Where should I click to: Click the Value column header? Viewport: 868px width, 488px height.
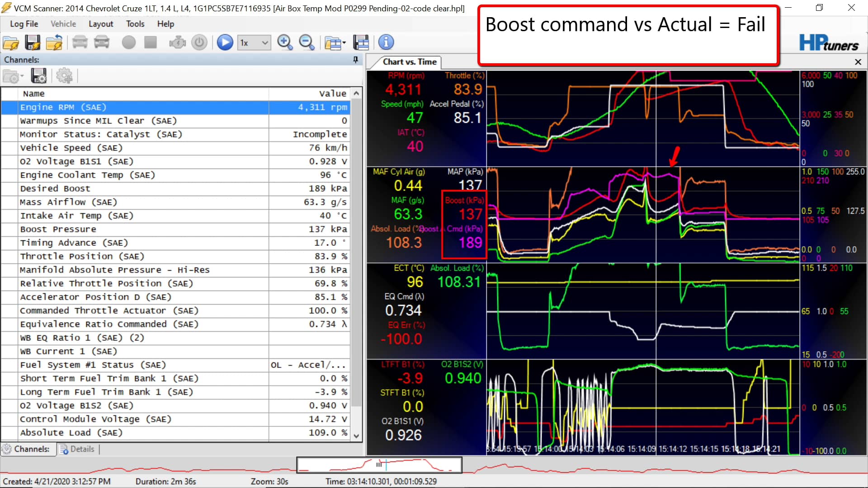click(310, 94)
